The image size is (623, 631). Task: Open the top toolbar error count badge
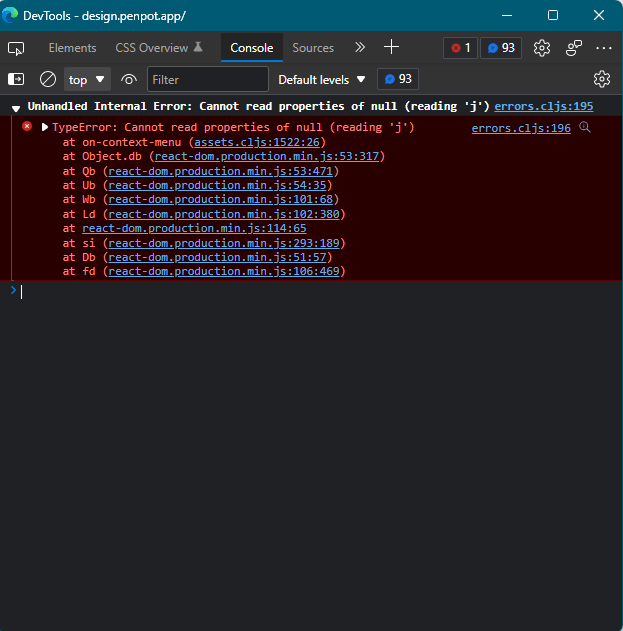coord(460,48)
